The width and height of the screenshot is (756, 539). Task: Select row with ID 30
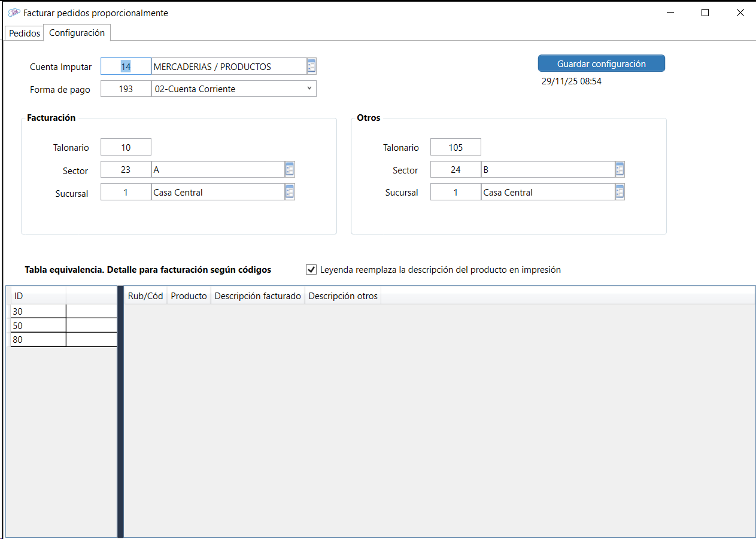click(38, 312)
